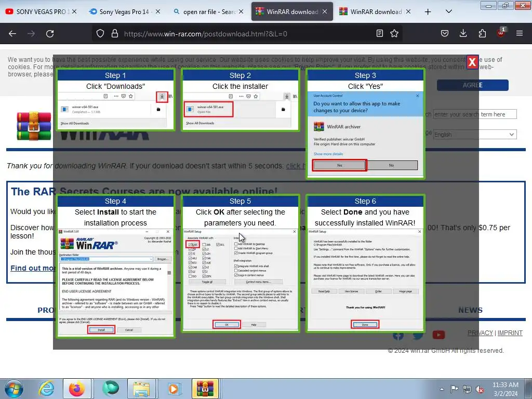Click the NEWS section heading
The width and height of the screenshot is (532, 399).
[470, 310]
